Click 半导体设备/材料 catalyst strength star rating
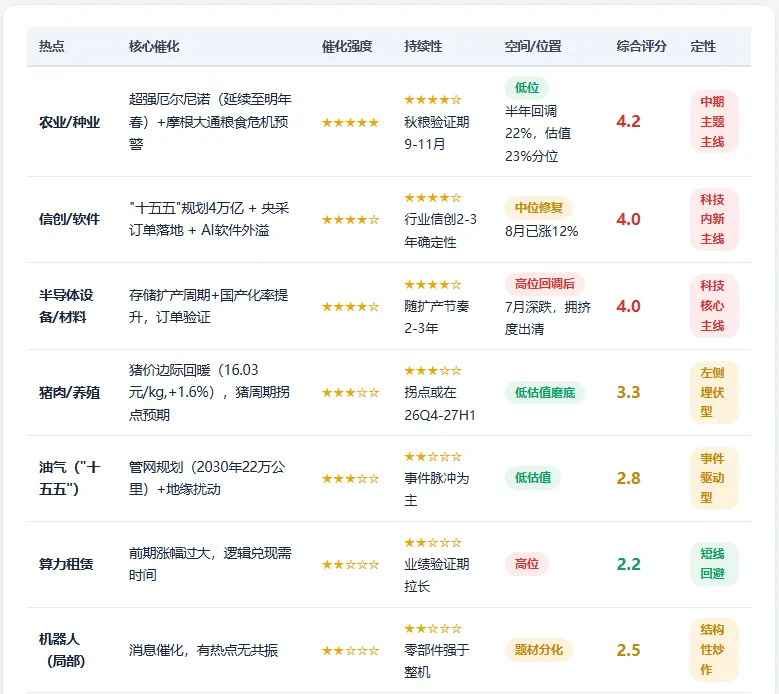Image resolution: width=779 pixels, height=694 pixels. tap(350, 307)
